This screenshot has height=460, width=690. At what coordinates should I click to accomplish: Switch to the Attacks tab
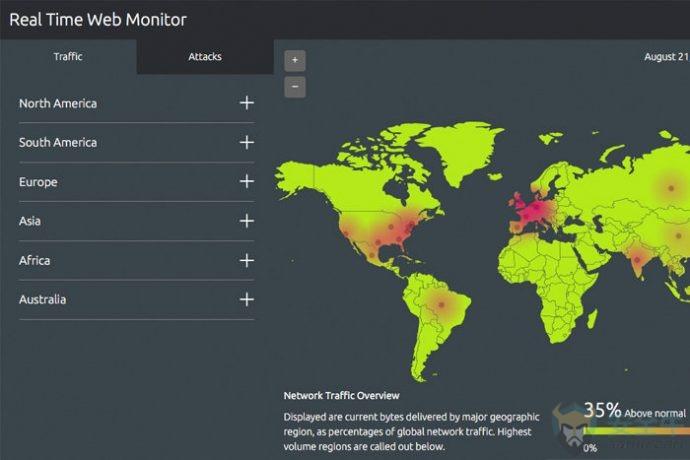point(205,57)
